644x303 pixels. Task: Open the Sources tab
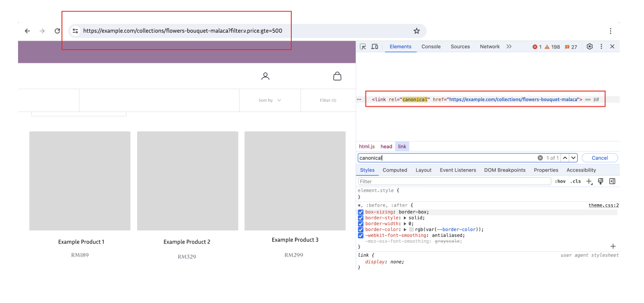tap(460, 47)
